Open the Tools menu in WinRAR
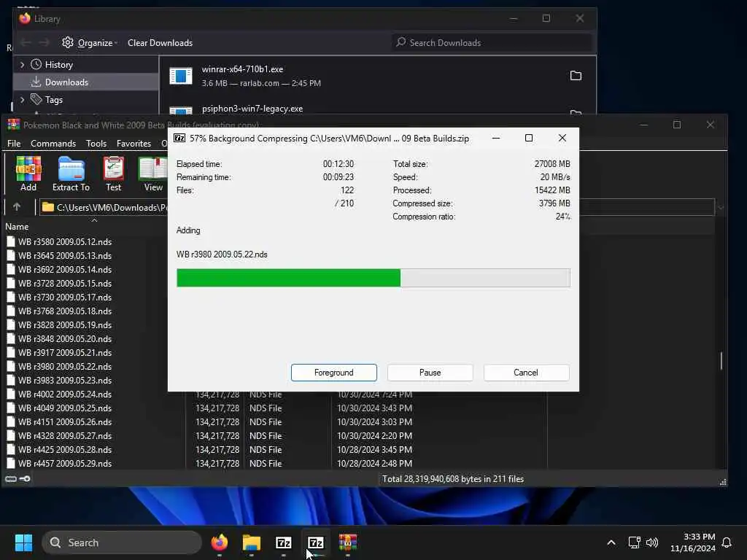The image size is (747, 560). 96,144
